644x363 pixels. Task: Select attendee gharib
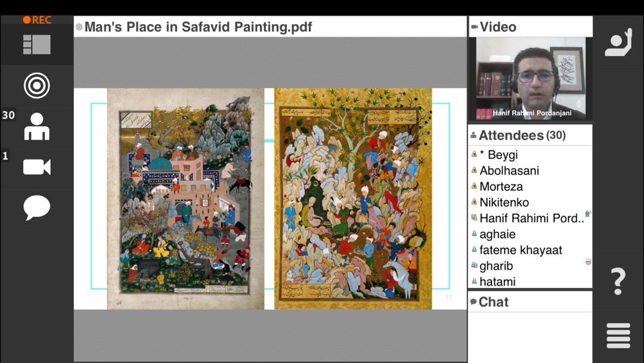pos(530,266)
